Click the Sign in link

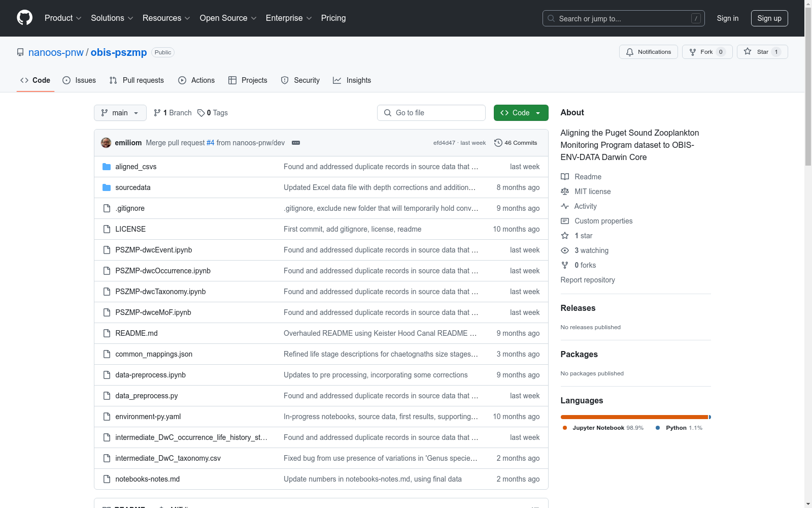728,18
